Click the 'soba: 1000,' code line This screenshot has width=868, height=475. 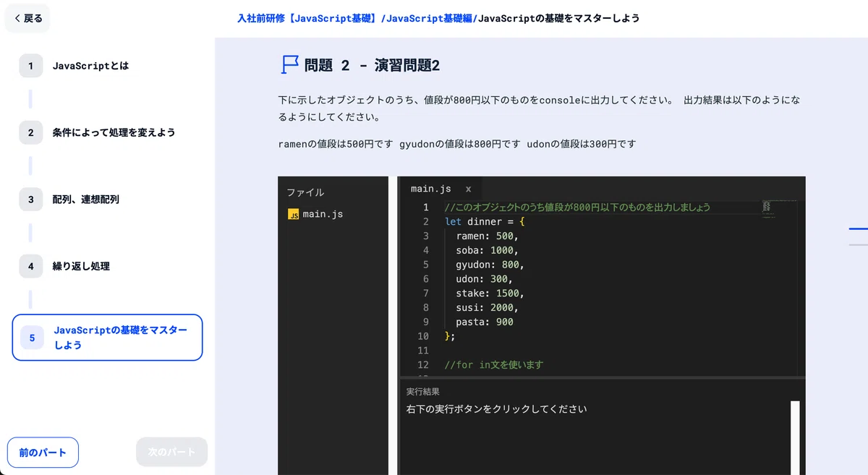click(x=488, y=250)
